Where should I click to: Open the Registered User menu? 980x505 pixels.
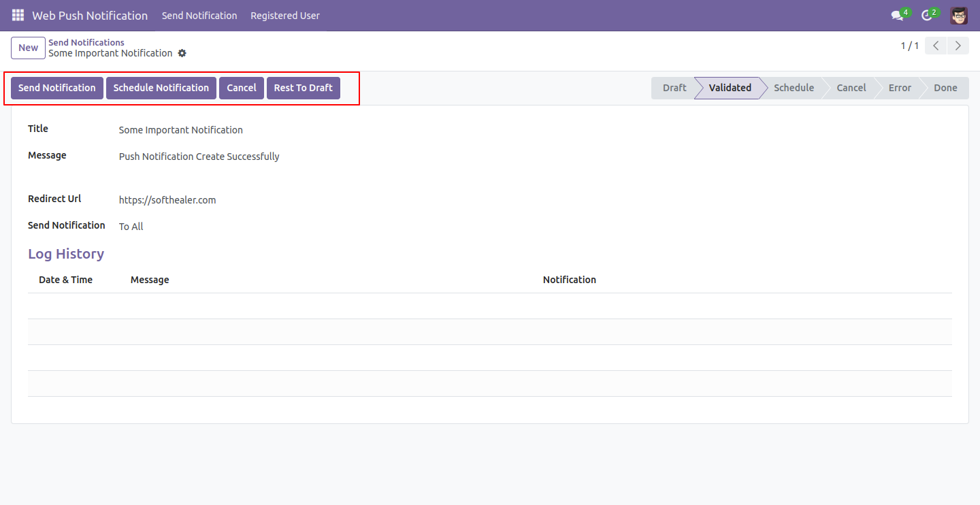(x=285, y=15)
